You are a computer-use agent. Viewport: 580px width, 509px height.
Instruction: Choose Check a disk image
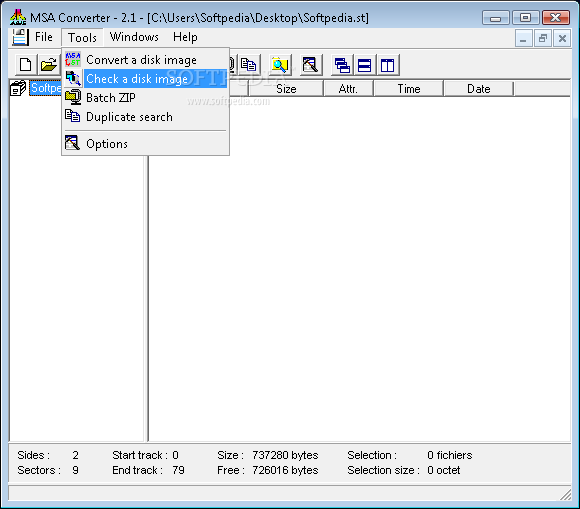point(145,79)
